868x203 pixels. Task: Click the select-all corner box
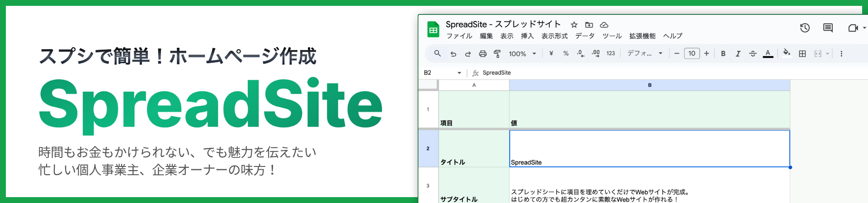[x=428, y=85]
